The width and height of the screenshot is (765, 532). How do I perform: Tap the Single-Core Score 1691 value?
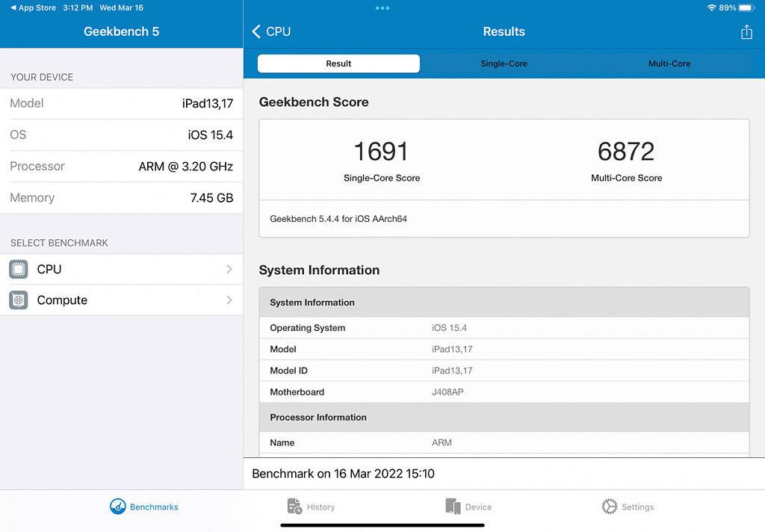click(x=381, y=152)
